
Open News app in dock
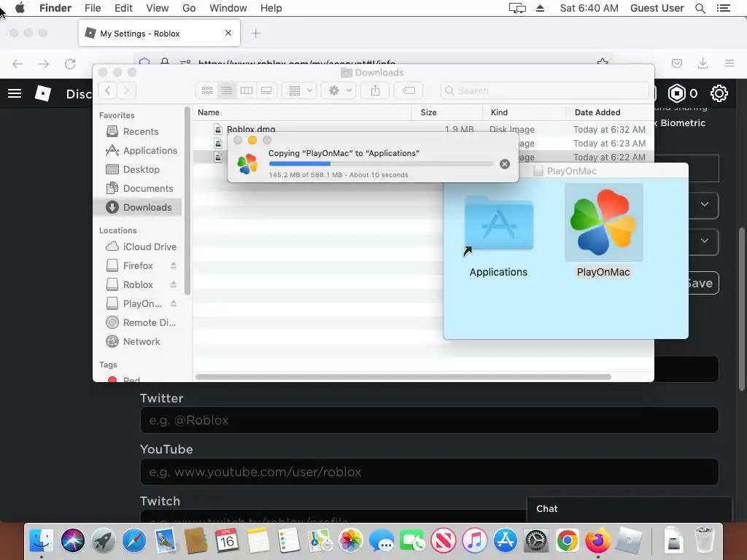pos(444,541)
